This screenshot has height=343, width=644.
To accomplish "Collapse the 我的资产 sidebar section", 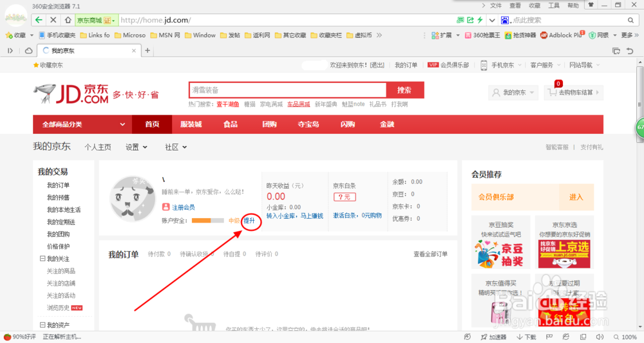I will [x=43, y=324].
